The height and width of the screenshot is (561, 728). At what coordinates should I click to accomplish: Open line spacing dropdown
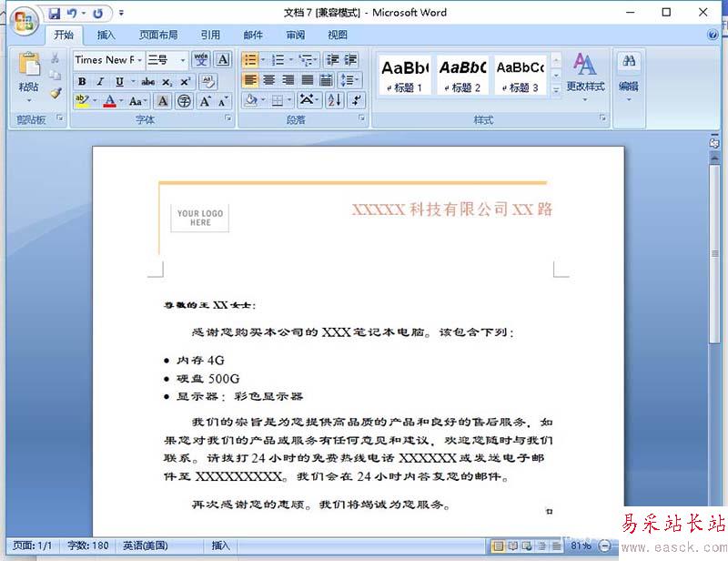349,80
